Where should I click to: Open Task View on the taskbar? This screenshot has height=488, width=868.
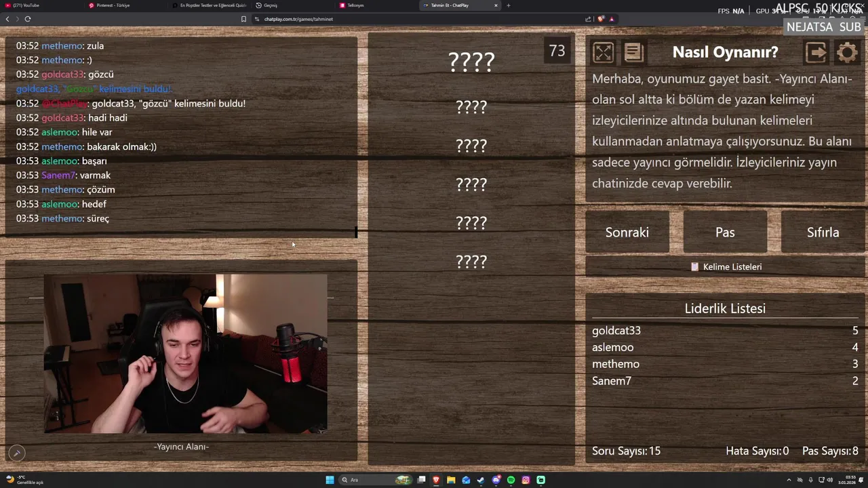421,480
